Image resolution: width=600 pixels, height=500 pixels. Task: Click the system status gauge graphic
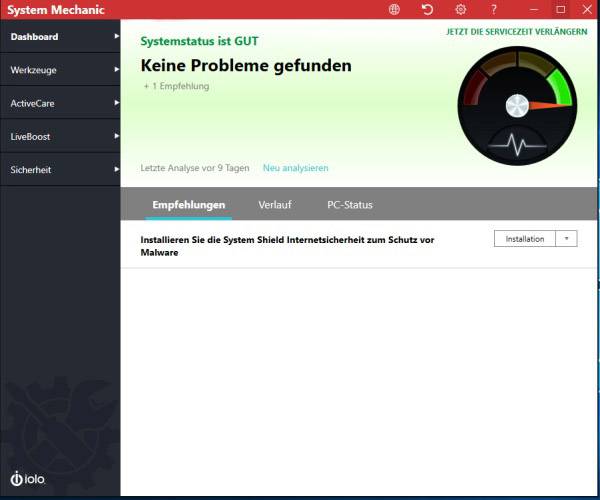click(x=517, y=106)
